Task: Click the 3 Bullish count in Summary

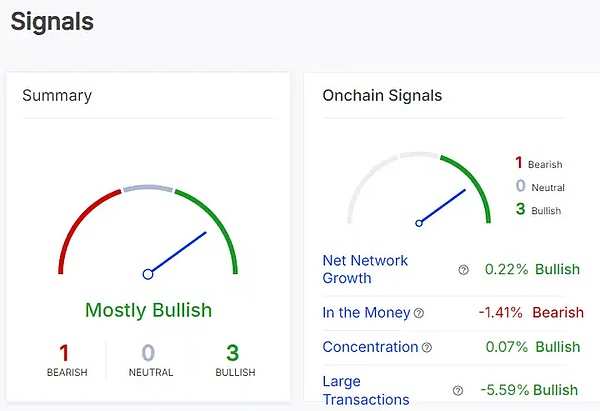Action: coord(235,360)
